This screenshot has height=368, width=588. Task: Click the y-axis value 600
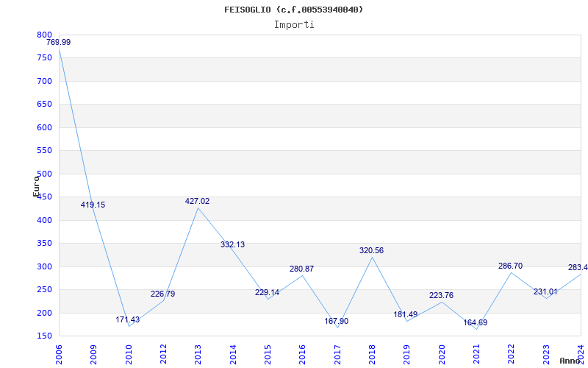click(x=44, y=127)
